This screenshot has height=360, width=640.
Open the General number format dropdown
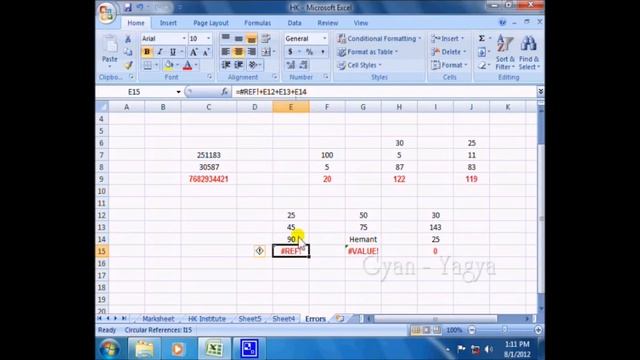tap(324, 38)
